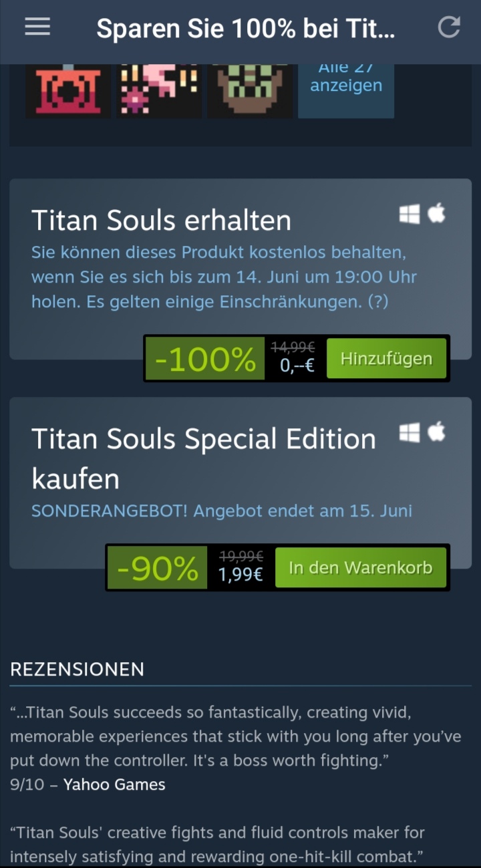This screenshot has width=481, height=868.
Task: Click Apple icon in Titan Souls erhalten box
Action: (437, 214)
